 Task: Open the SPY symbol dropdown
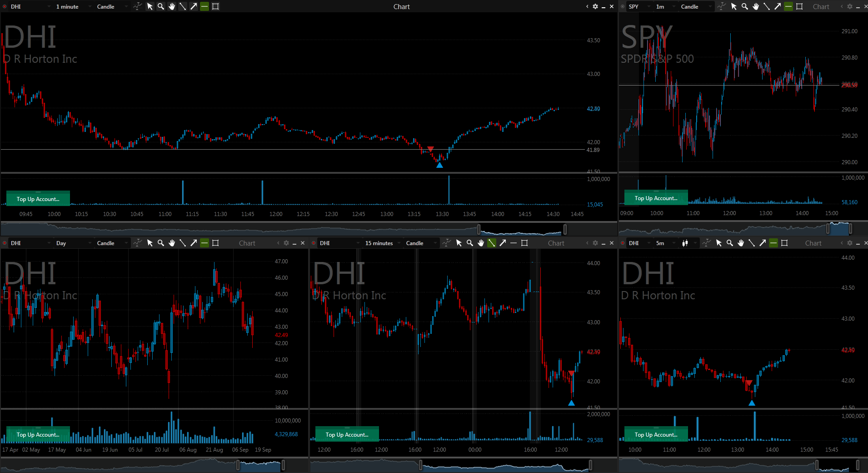click(x=639, y=6)
